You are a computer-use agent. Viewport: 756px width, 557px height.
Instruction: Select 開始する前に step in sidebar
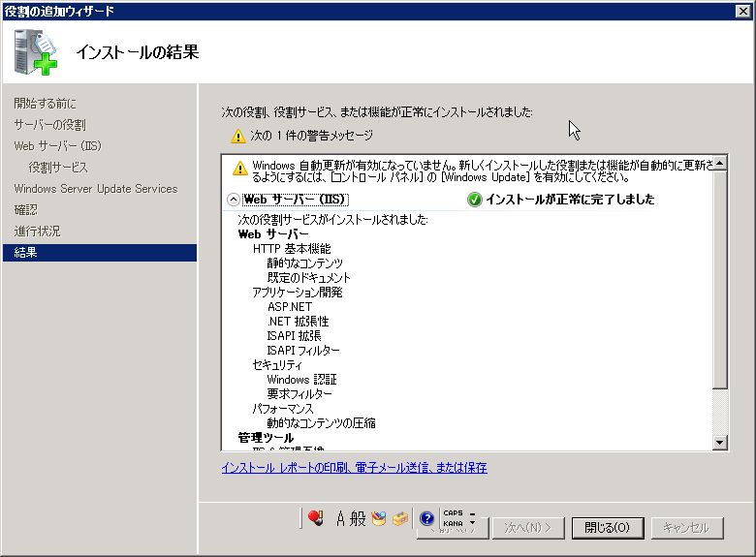45,103
